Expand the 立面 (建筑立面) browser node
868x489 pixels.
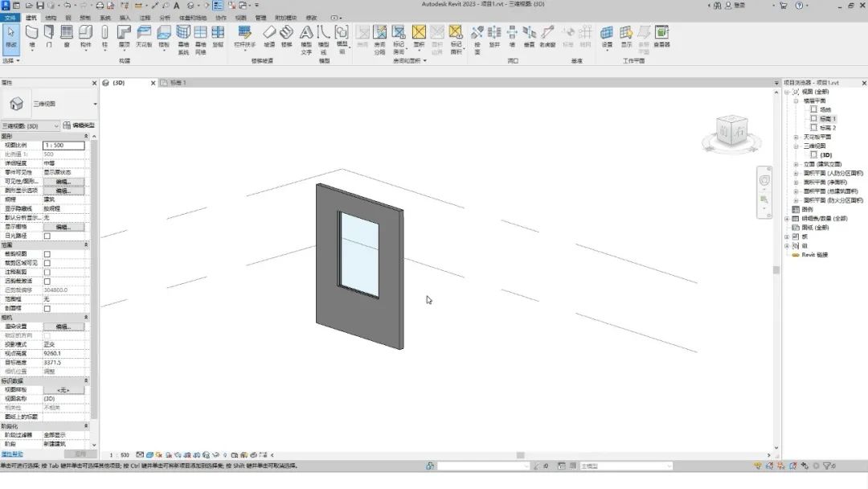pos(796,165)
